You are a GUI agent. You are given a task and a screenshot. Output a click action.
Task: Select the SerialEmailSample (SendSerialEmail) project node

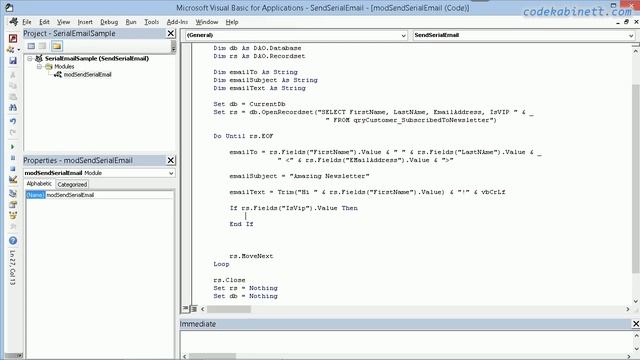(x=97, y=58)
